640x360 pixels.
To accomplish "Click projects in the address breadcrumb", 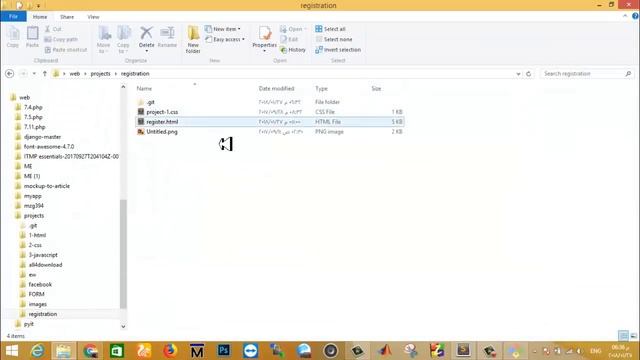I will coord(100,74).
